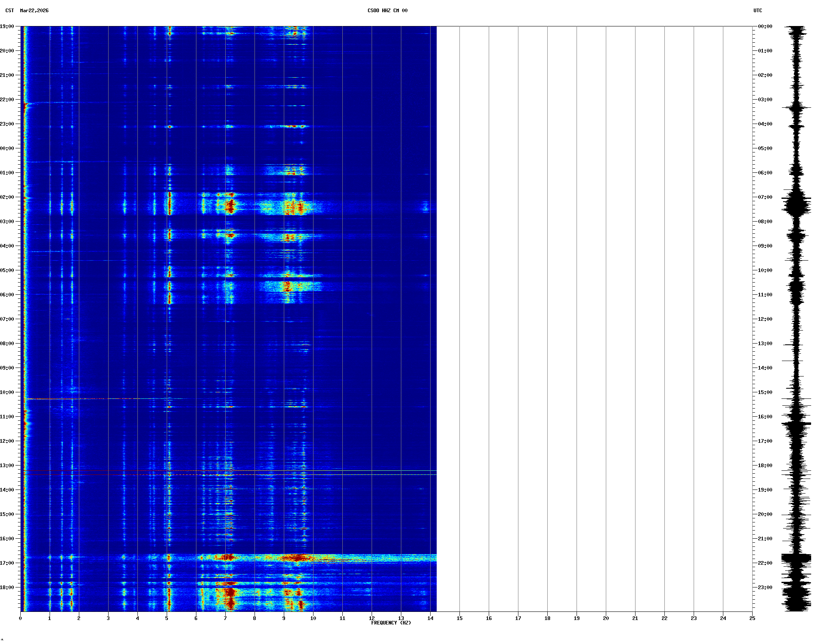Click the 02:00 CST time tick label
Viewport: 814px width, 644px height.
(x=7, y=197)
